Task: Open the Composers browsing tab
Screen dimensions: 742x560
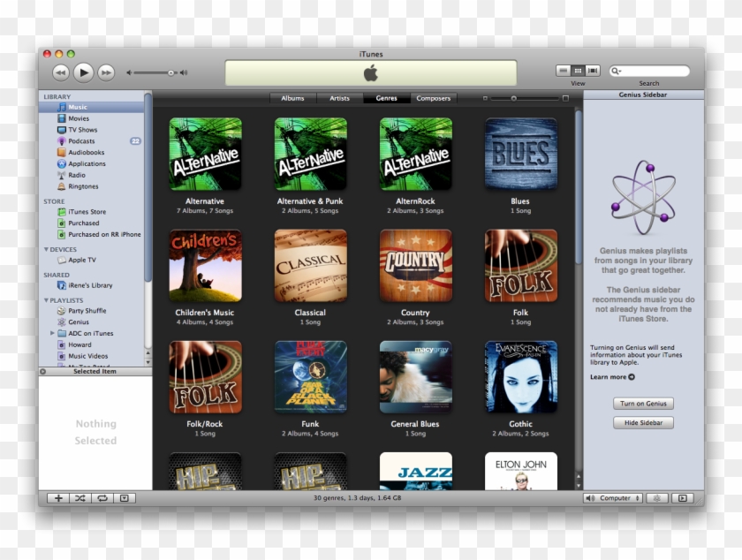Action: 434,98
